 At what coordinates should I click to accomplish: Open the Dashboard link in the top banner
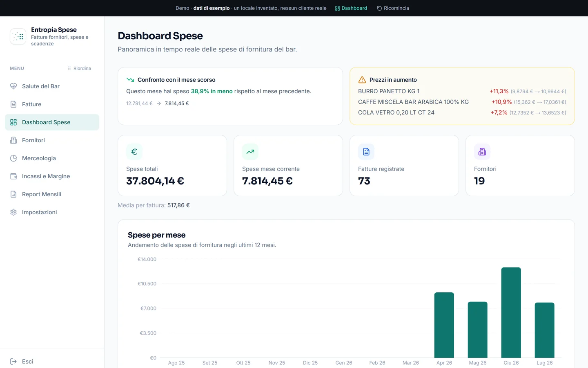tap(351, 8)
